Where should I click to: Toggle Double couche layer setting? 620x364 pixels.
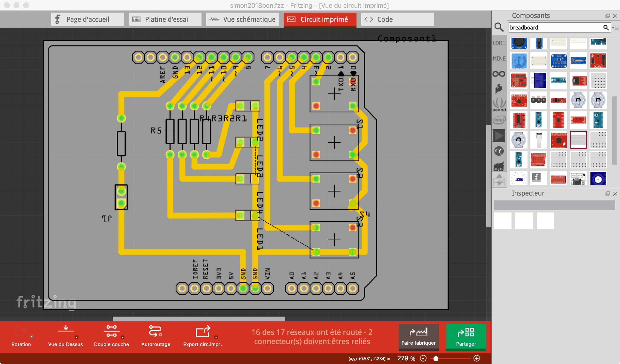(111, 331)
